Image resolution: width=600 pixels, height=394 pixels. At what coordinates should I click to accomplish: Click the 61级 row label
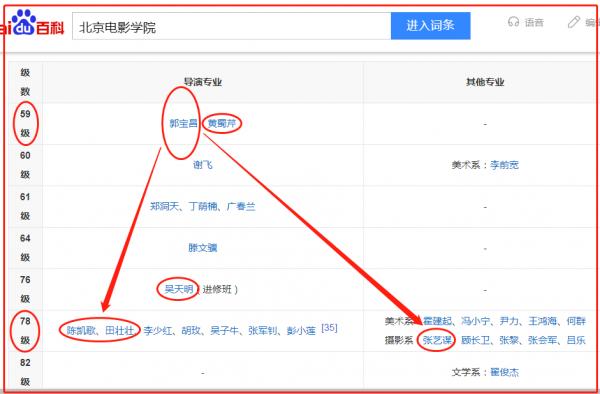25,207
